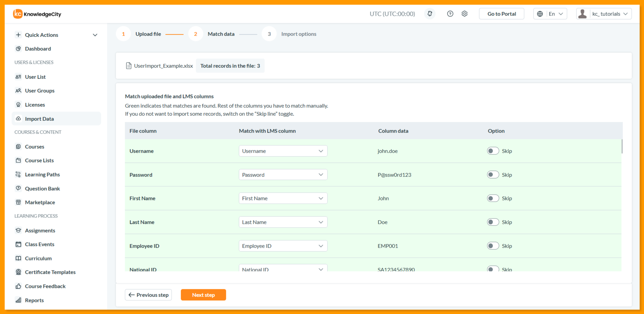Toggle Skip for the First Name row
This screenshot has height=314, width=644.
(x=493, y=198)
